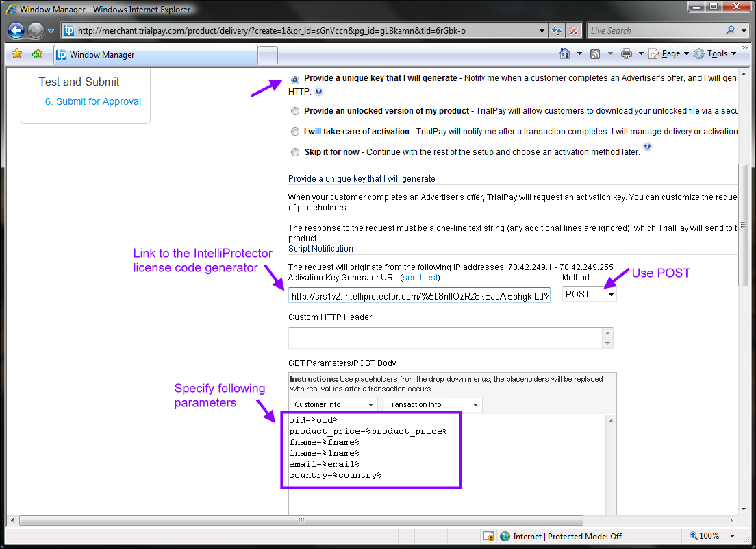This screenshot has height=549, width=756.
Task: Click inside the POST Body parameters textarea
Action: [447, 464]
